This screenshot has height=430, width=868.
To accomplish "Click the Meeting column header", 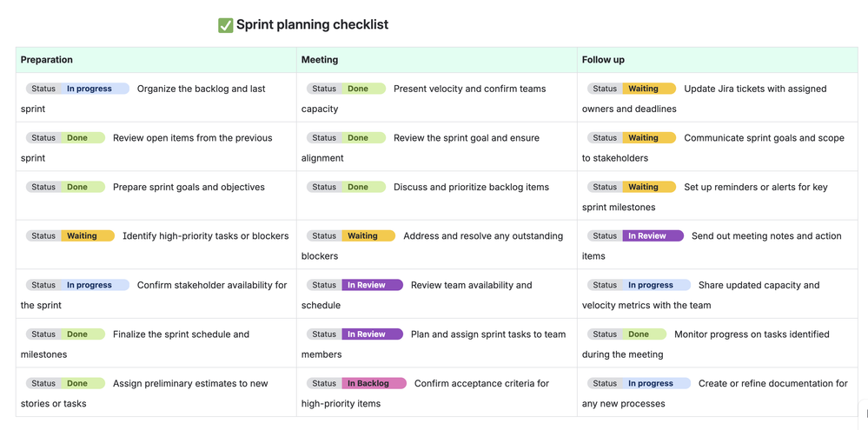I will tap(320, 60).
